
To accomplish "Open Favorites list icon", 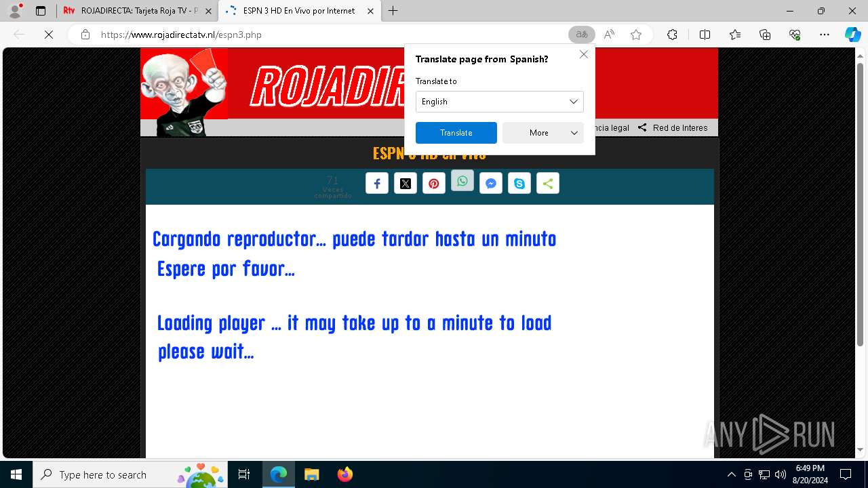I will click(x=735, y=35).
